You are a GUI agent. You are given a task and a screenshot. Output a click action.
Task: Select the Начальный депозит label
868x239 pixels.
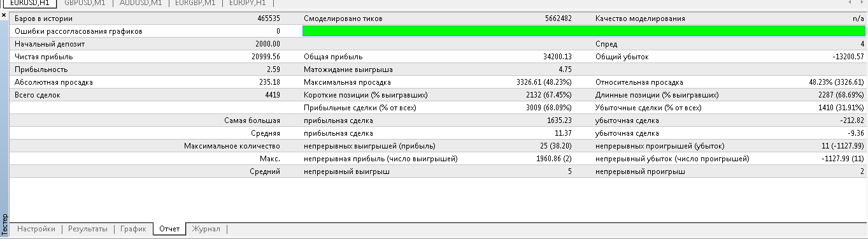point(50,44)
